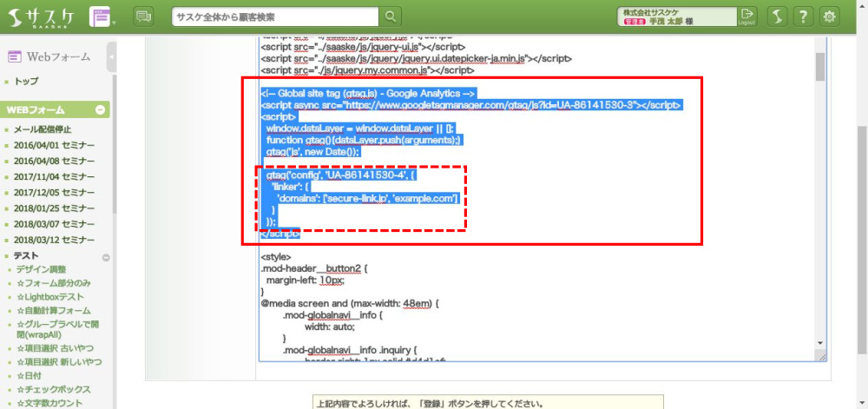Go to トップ in the sidebar
868x409 pixels.
coord(26,82)
